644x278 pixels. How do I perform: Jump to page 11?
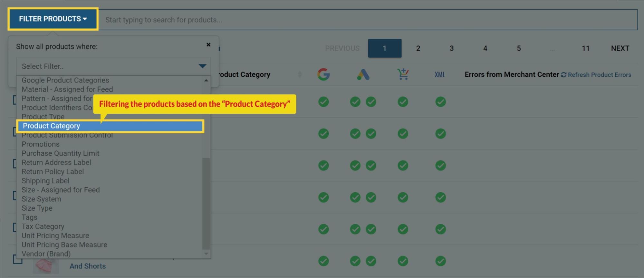click(585, 48)
